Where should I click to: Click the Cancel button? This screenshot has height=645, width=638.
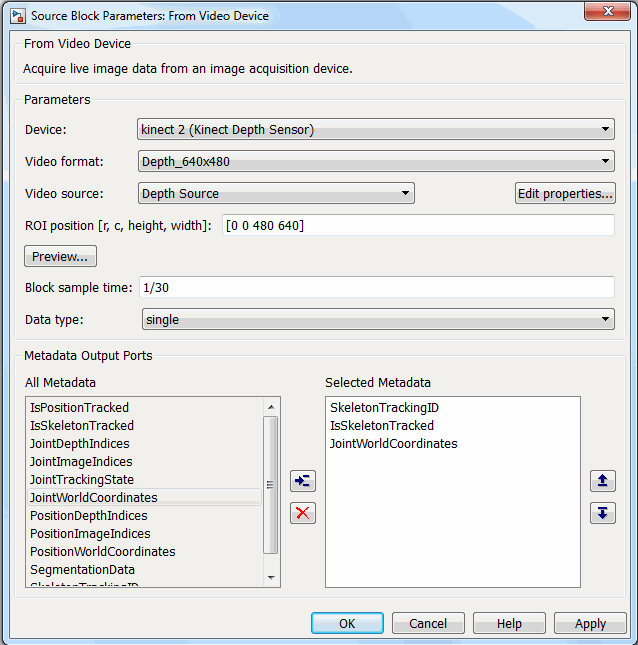[428, 623]
